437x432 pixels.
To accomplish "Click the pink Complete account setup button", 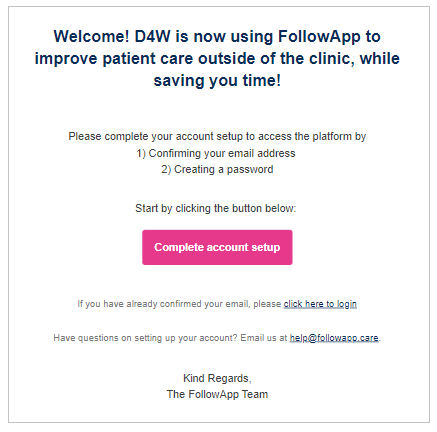I will 217,247.
